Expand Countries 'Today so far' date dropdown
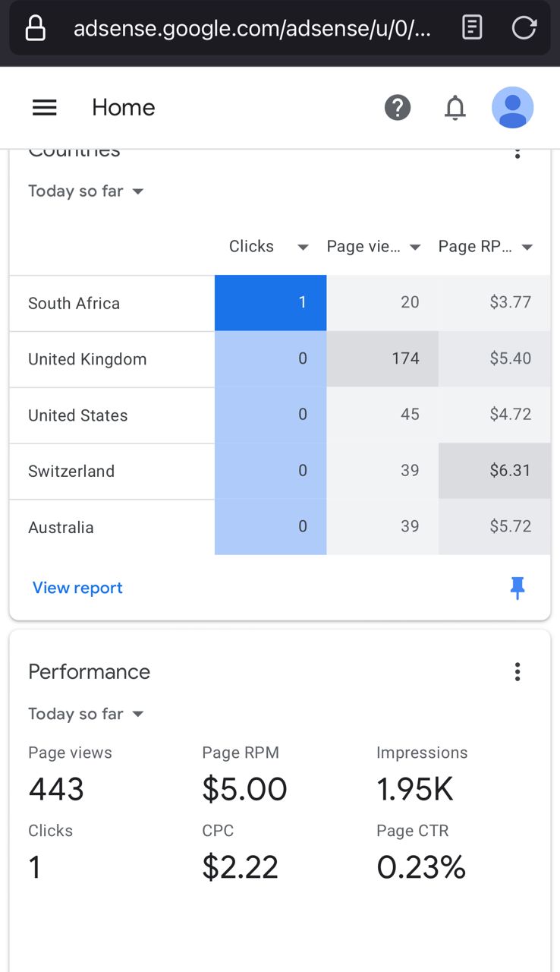 click(x=86, y=191)
